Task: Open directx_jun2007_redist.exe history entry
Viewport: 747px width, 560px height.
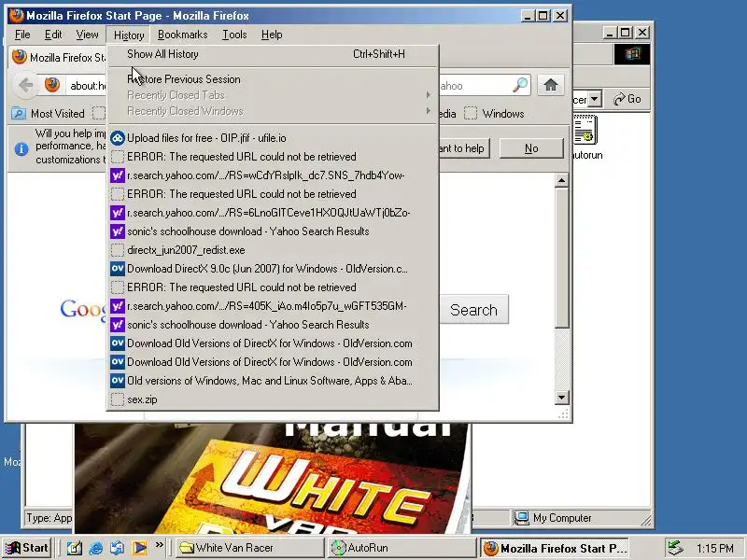Action: [x=272, y=250]
